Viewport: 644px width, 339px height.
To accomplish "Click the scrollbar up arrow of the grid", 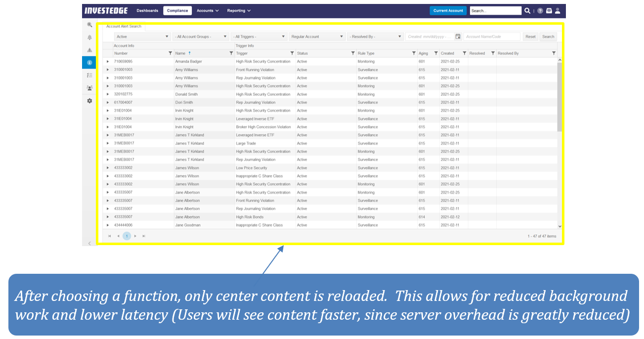I will [559, 60].
